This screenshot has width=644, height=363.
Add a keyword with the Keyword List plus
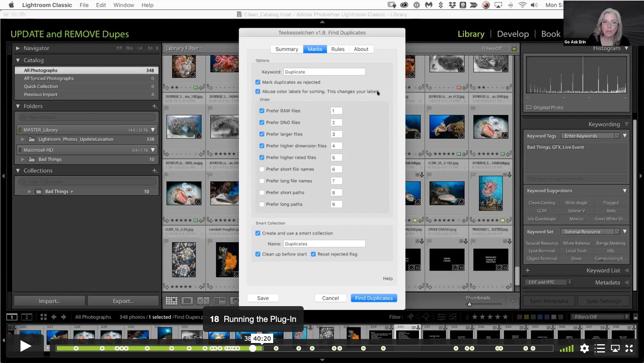527,270
